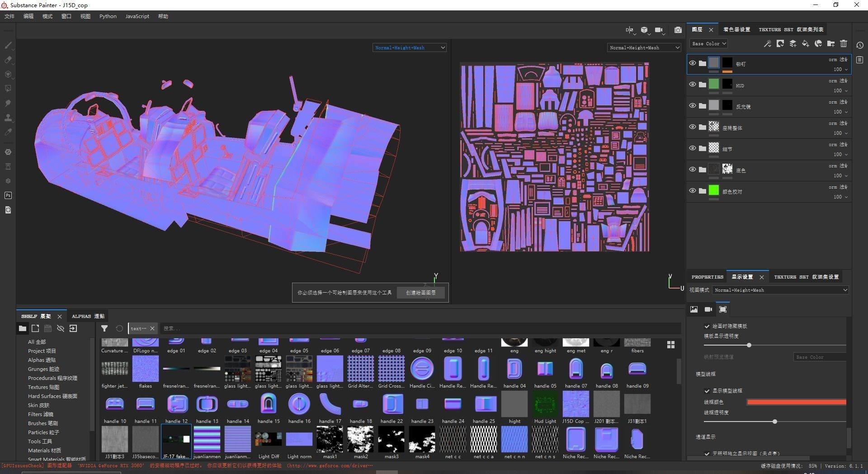Open the symmetry settings icon
This screenshot has width=868, height=474.
click(630, 30)
